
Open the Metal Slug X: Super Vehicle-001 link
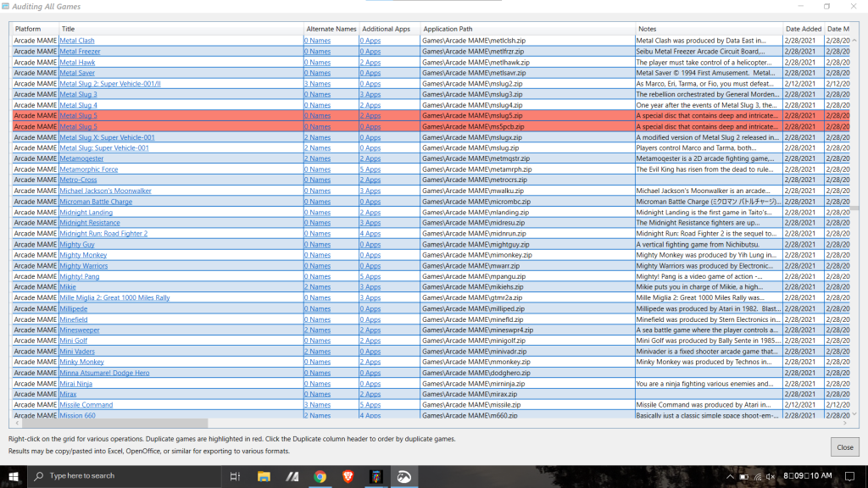tap(108, 137)
